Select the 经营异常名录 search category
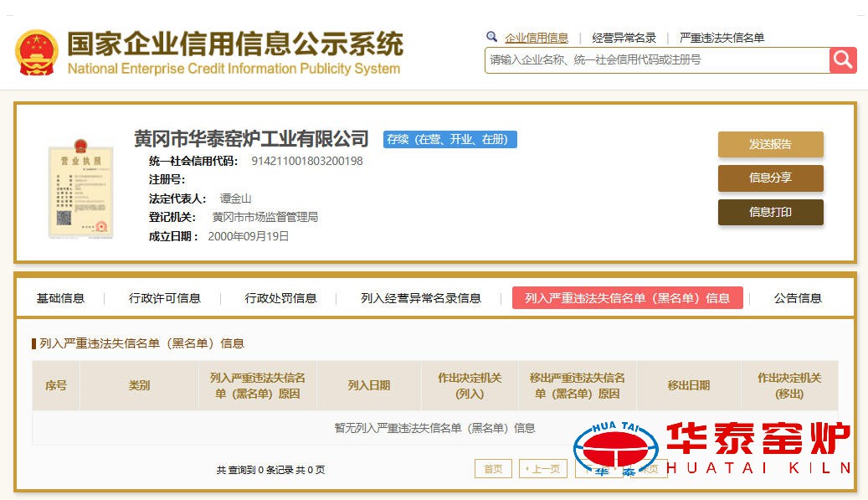 624,38
